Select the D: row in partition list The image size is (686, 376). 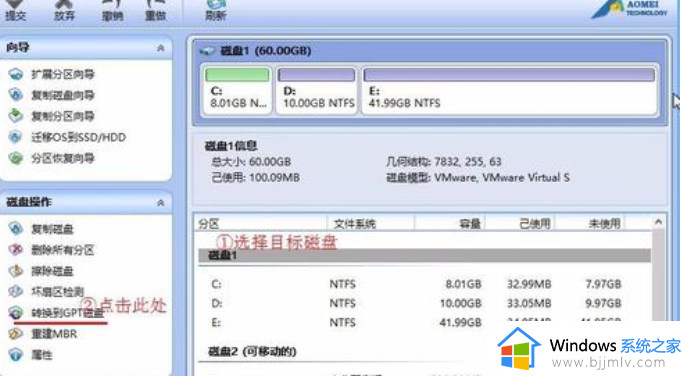[424, 303]
